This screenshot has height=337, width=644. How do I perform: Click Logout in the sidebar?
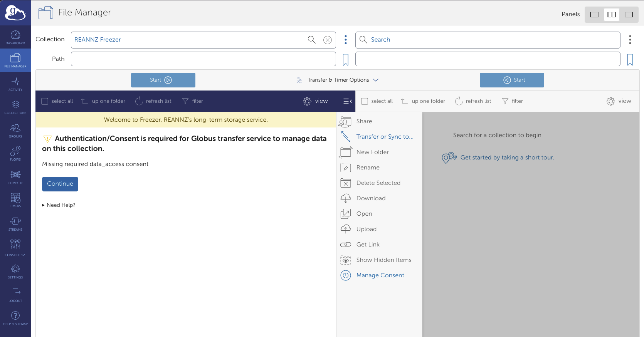pos(15,295)
